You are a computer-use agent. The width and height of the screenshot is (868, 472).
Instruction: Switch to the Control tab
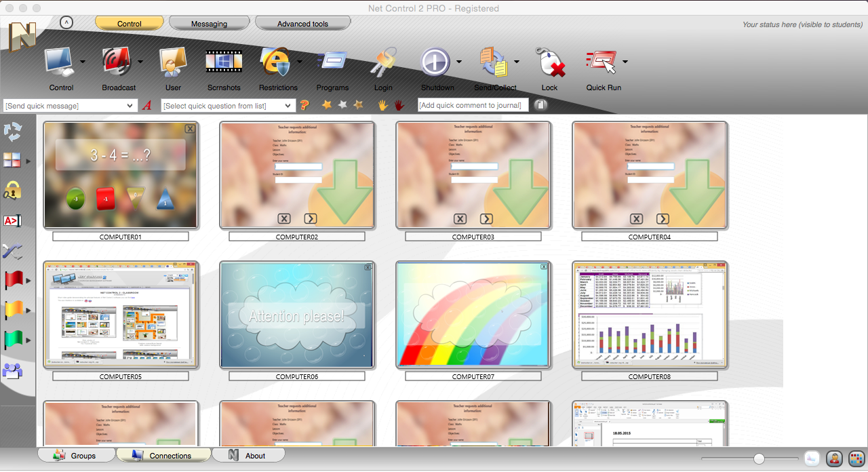coord(130,24)
